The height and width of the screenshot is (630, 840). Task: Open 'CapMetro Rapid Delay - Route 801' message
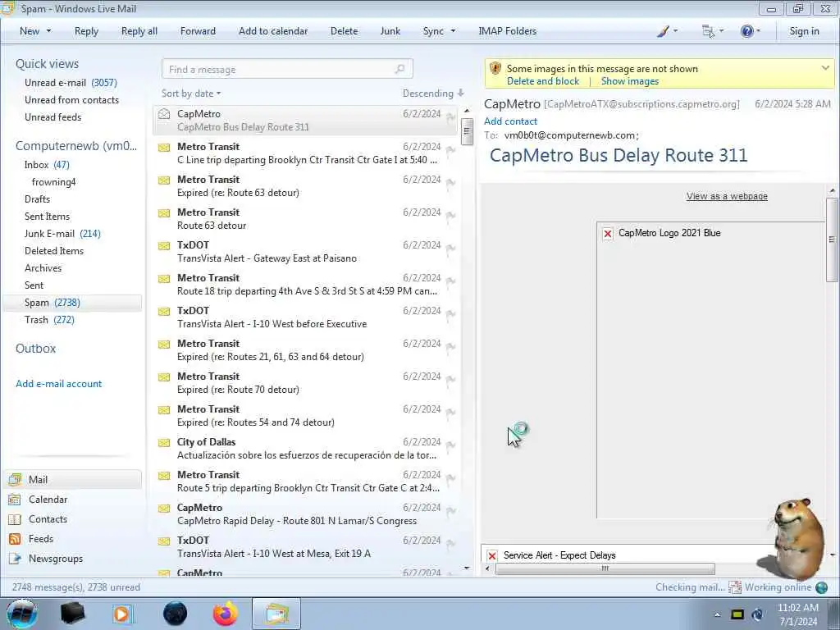tap(305, 514)
